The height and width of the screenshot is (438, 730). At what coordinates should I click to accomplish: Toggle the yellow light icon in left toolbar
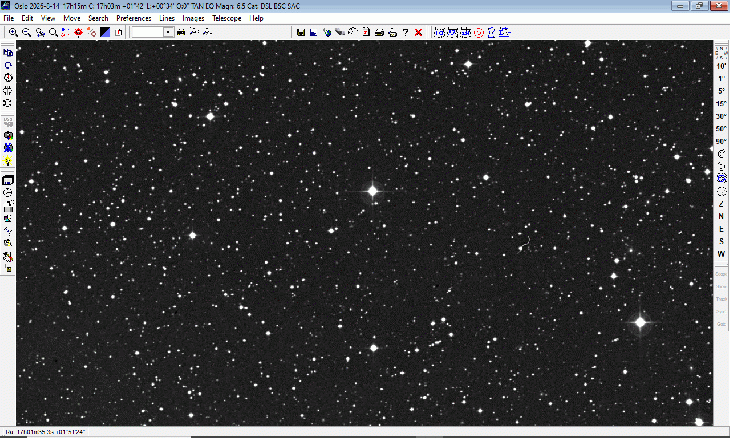(8, 161)
